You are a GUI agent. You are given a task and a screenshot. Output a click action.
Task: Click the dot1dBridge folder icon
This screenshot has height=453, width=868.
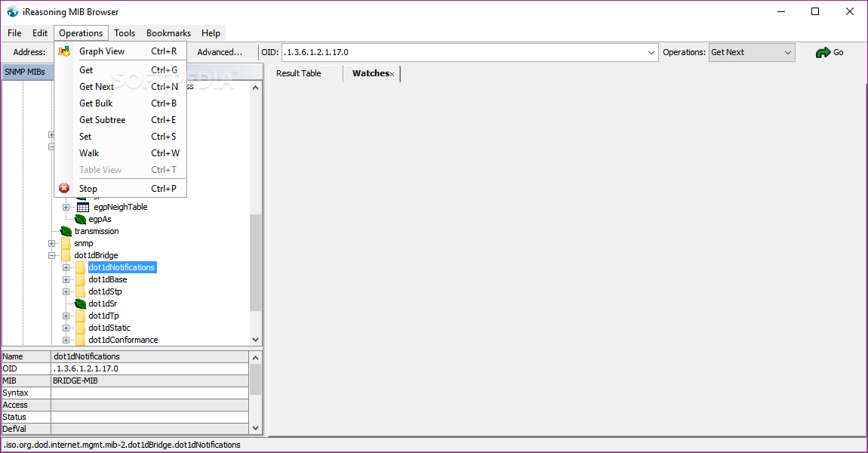(x=66, y=255)
